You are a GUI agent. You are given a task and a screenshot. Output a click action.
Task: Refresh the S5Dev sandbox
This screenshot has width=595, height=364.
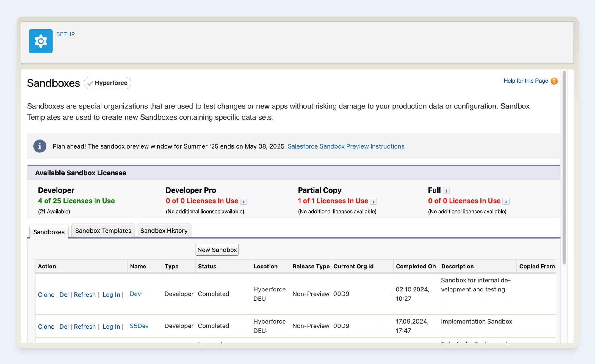click(85, 327)
